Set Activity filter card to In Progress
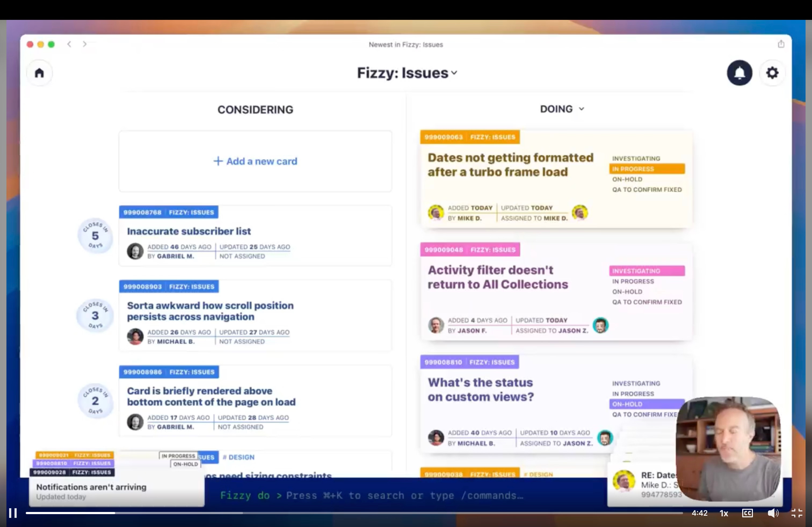Image resolution: width=812 pixels, height=527 pixels. [633, 281]
